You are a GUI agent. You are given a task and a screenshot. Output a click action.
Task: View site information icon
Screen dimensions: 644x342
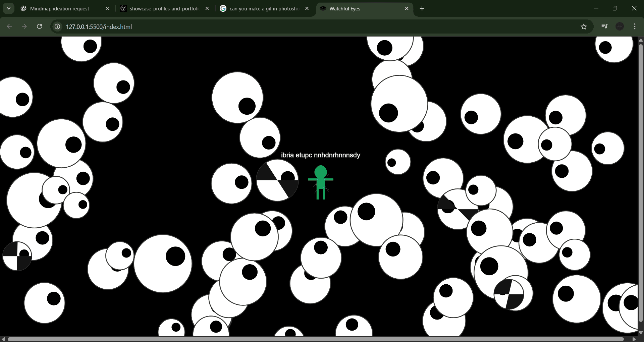coord(58,26)
